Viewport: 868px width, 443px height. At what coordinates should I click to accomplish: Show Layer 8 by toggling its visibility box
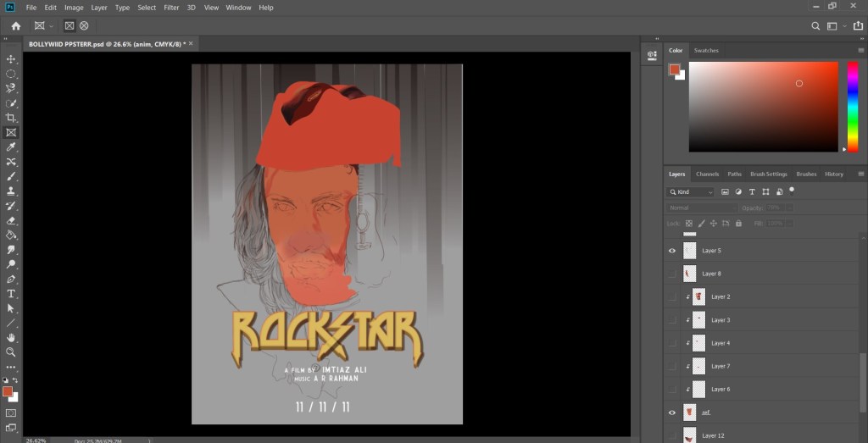click(x=672, y=274)
